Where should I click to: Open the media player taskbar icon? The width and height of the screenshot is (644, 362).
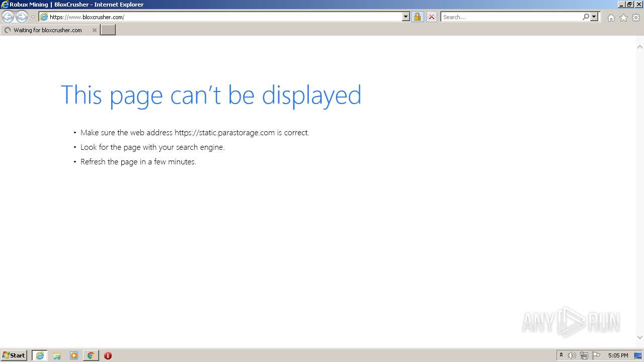click(x=74, y=355)
